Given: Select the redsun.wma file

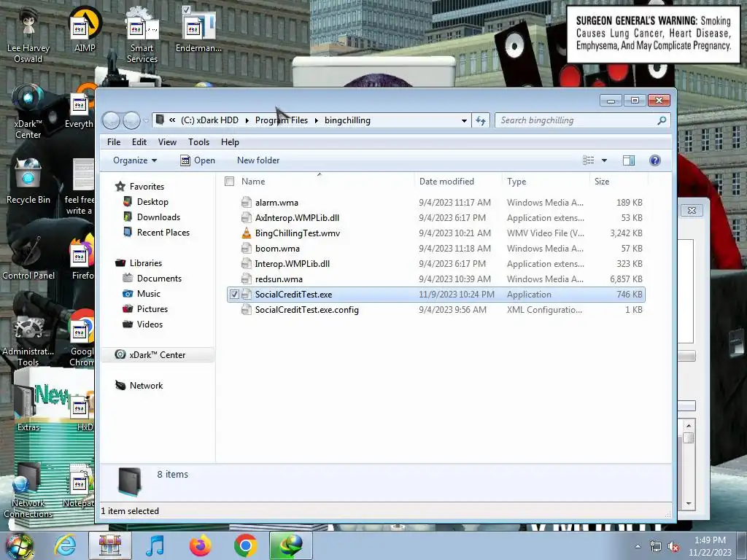Looking at the screenshot, I should point(436,279).
